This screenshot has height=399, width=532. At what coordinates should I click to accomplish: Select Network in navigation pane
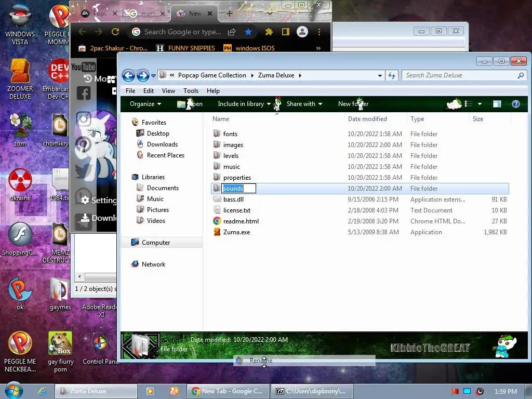153,264
